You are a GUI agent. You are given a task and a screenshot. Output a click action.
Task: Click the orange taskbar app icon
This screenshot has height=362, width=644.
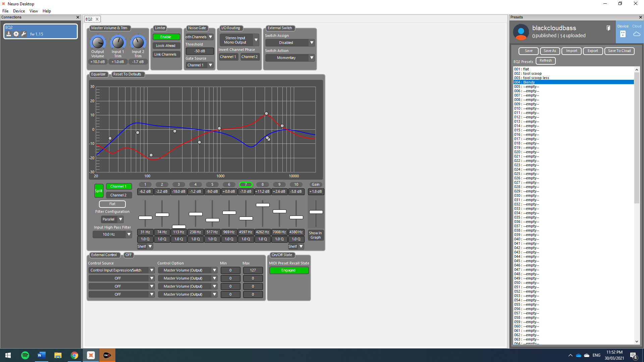click(107, 355)
